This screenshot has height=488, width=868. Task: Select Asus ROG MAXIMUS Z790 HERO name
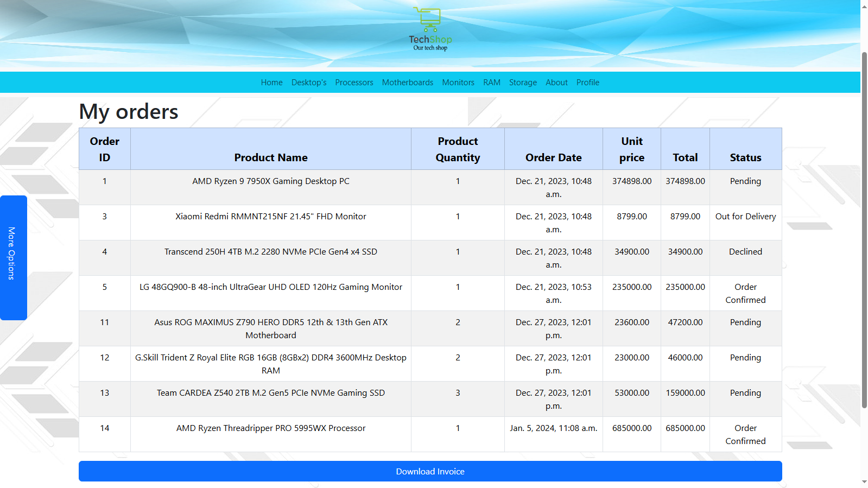click(271, 329)
